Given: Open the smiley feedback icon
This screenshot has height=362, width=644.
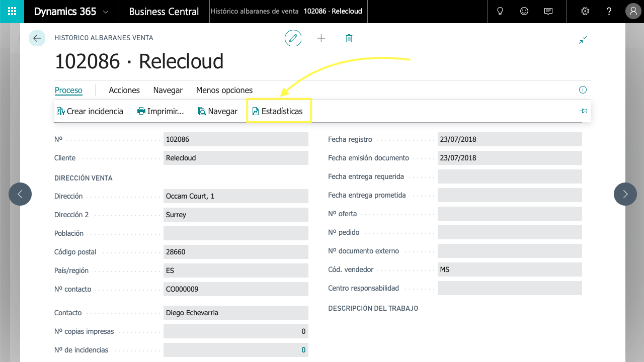Looking at the screenshot, I should (x=524, y=12).
